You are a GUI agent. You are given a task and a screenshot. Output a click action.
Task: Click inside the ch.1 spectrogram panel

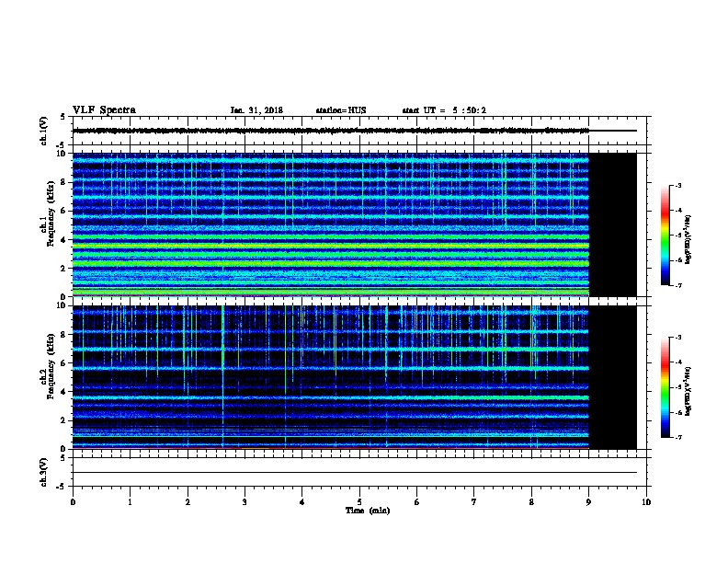point(331,224)
